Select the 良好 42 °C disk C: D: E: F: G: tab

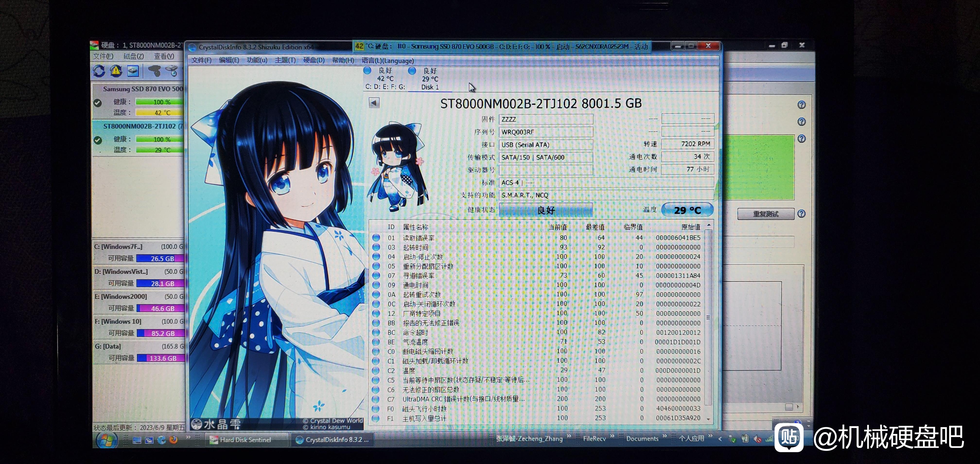pyautogui.click(x=385, y=79)
